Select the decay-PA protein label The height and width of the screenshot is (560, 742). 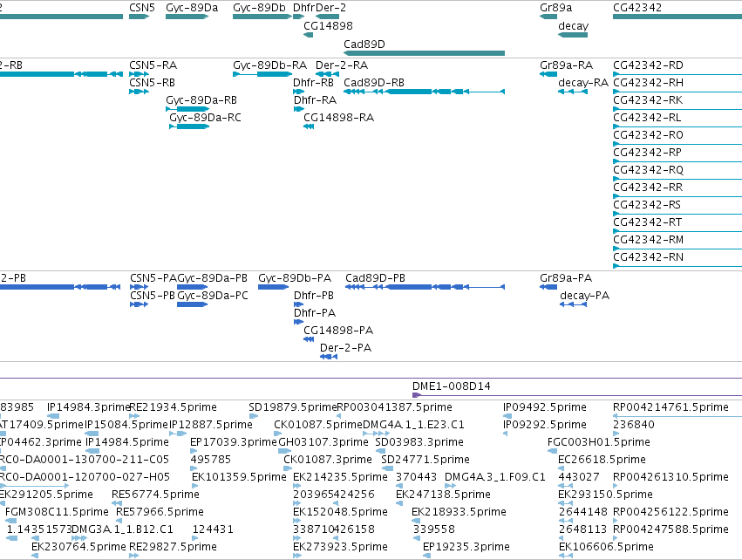pyautogui.click(x=584, y=296)
